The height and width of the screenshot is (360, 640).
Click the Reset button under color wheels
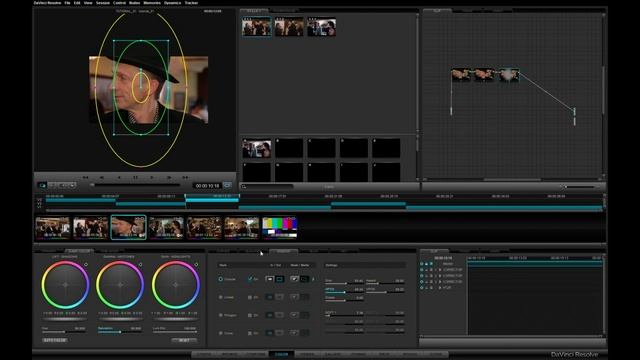(x=184, y=340)
